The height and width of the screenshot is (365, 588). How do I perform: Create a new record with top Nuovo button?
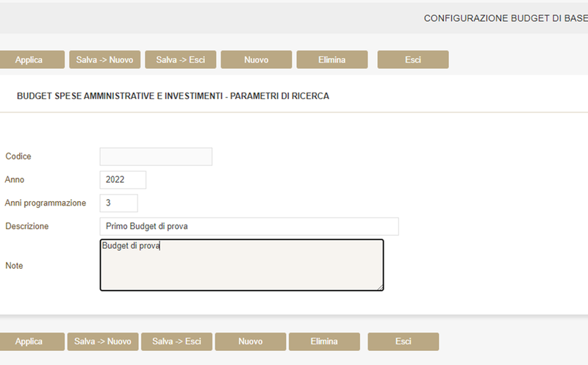pos(256,59)
